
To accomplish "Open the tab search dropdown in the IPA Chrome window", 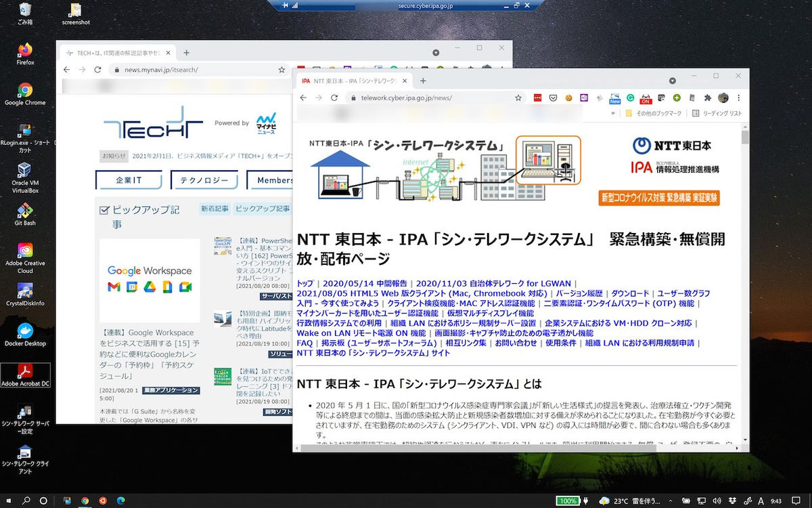I will (x=673, y=81).
